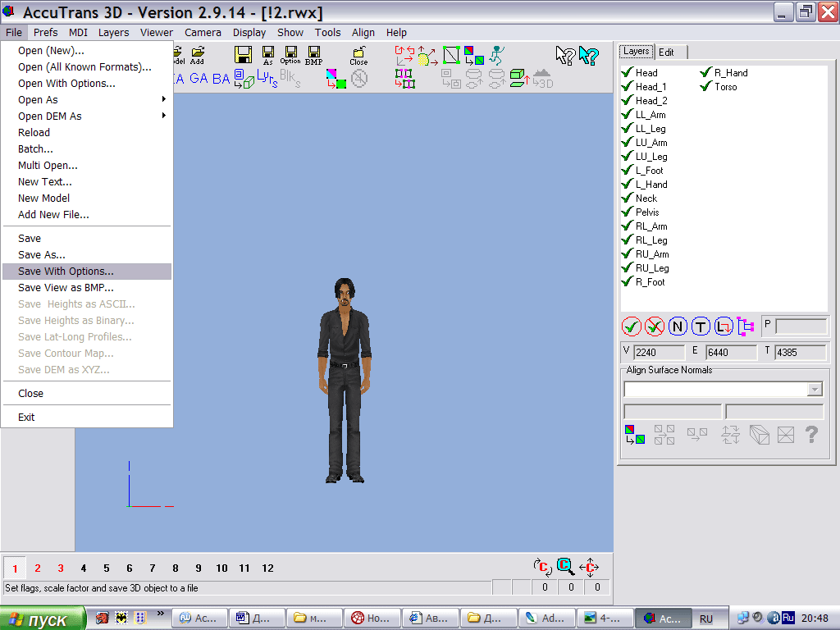Click the triangle flip icon under Align Surface Normals
Screen dimensions: 840x630
pyautogui.click(x=635, y=435)
